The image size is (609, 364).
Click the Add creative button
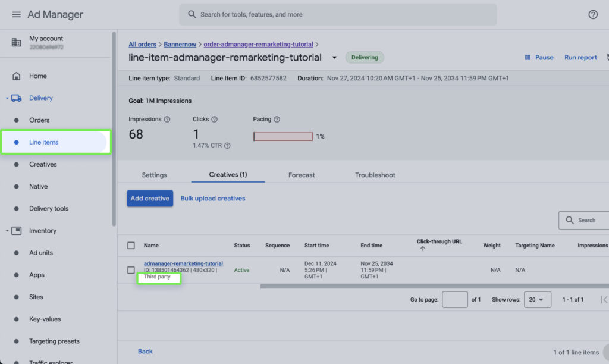(150, 199)
